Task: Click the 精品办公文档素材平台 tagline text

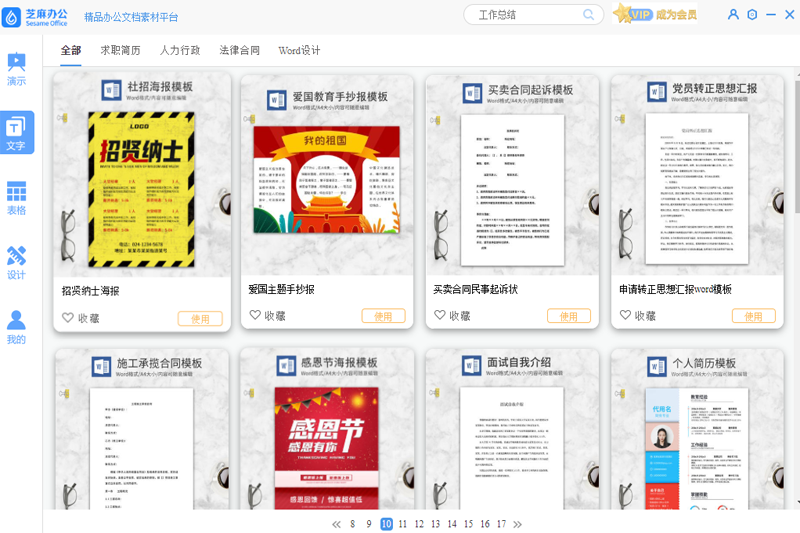Action: click(131, 17)
